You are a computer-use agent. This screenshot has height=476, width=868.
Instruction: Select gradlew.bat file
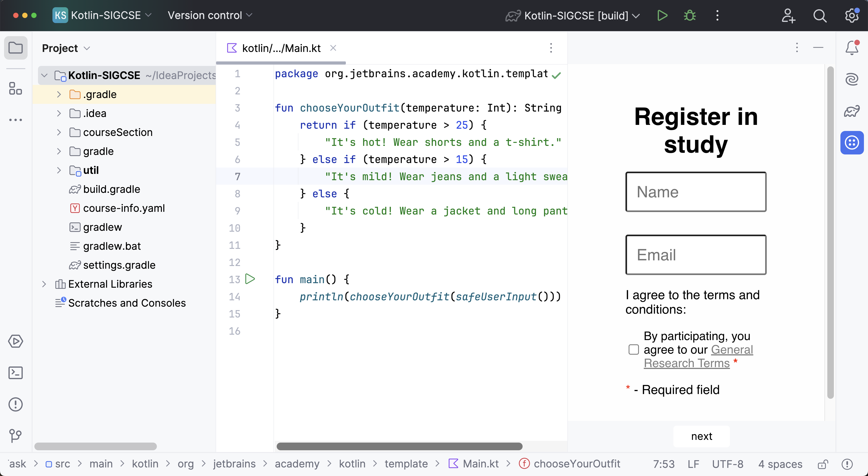tap(112, 246)
